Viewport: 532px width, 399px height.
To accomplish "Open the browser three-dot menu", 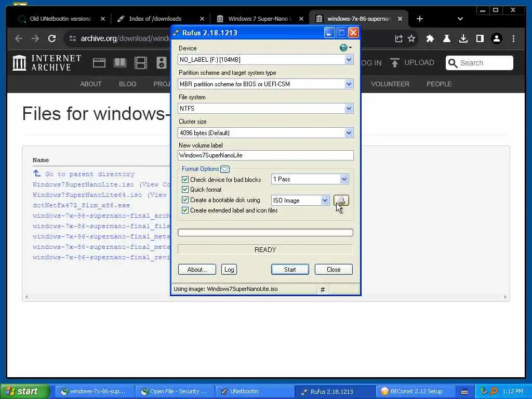I will click(x=514, y=38).
